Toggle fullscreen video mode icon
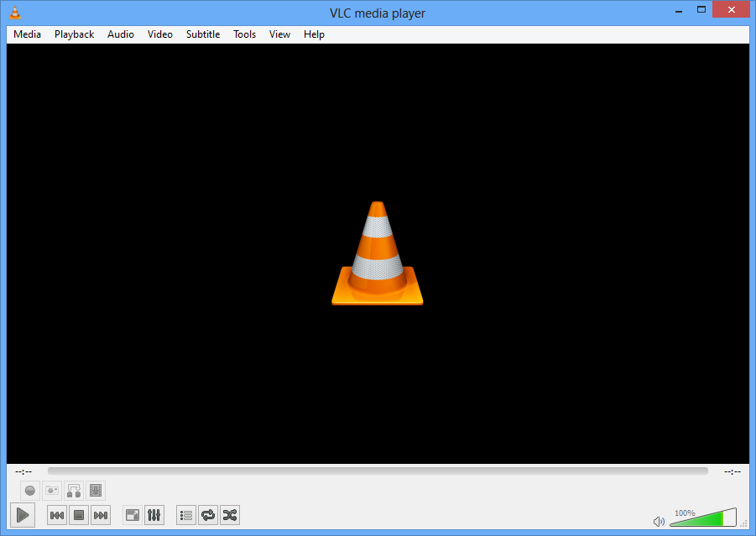The height and width of the screenshot is (536, 756). pos(132,515)
